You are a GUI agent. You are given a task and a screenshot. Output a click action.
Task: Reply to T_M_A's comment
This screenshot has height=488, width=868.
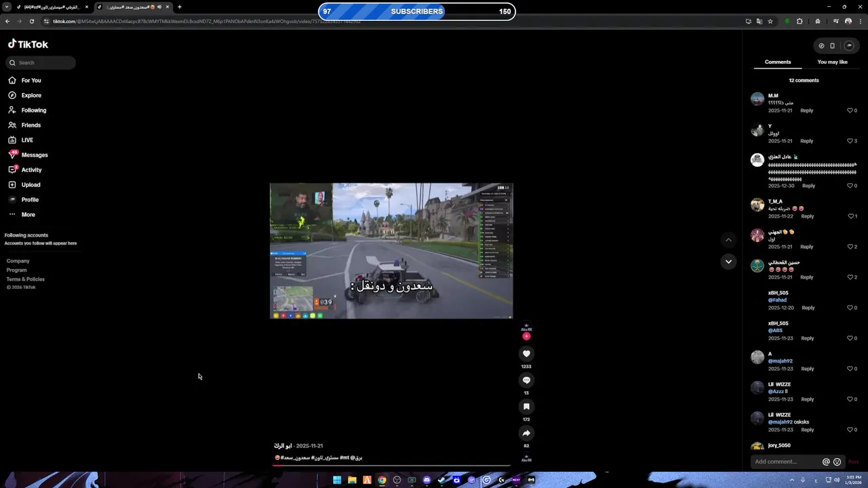(807, 216)
